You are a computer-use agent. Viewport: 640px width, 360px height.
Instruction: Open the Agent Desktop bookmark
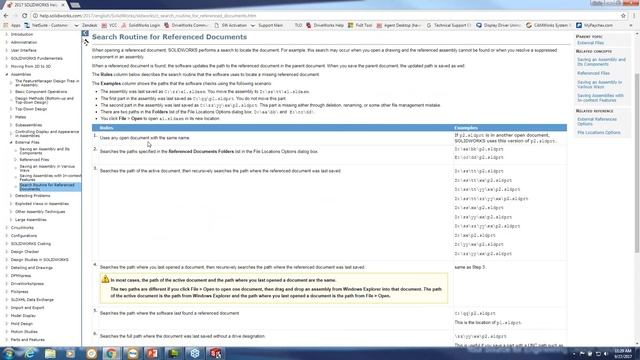(x=399, y=25)
